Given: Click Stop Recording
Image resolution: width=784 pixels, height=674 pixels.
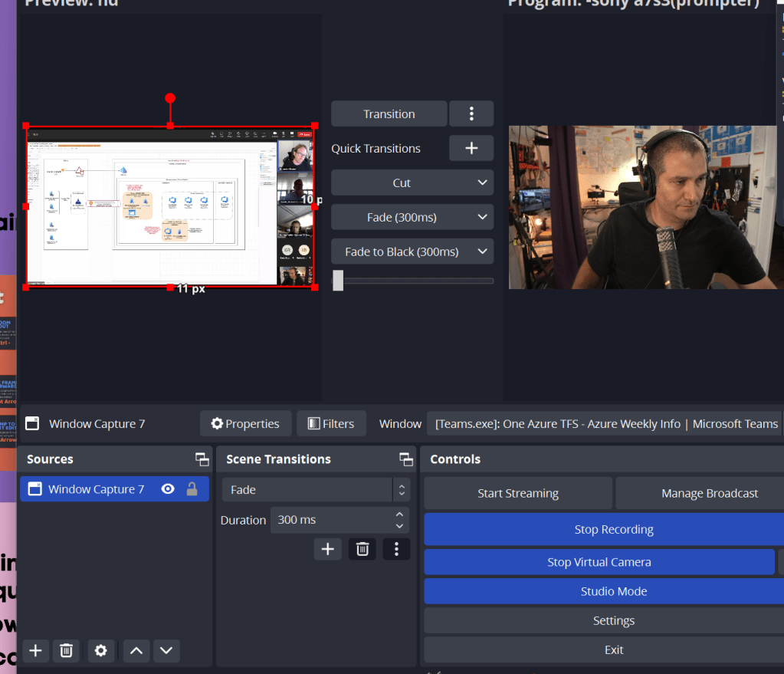Looking at the screenshot, I should click(604, 529).
